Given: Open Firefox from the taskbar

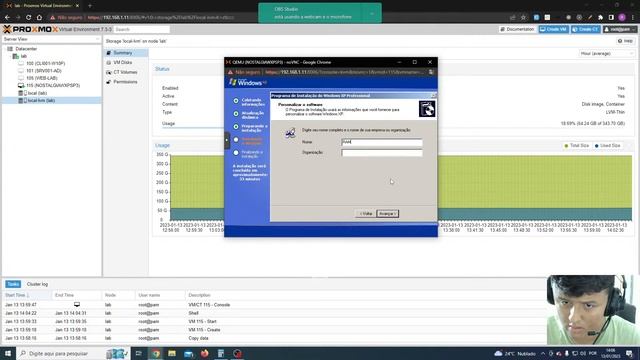Looking at the screenshot, I should pyautogui.click(x=204, y=353).
